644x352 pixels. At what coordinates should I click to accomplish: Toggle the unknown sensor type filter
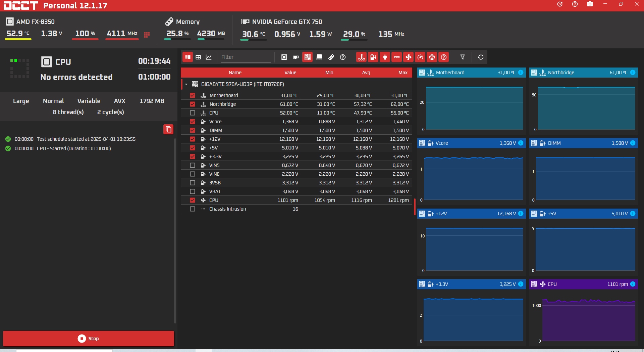[444, 57]
